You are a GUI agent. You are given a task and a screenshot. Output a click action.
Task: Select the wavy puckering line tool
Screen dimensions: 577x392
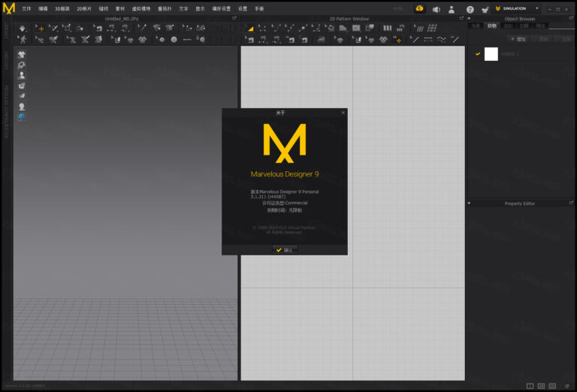[x=441, y=39]
